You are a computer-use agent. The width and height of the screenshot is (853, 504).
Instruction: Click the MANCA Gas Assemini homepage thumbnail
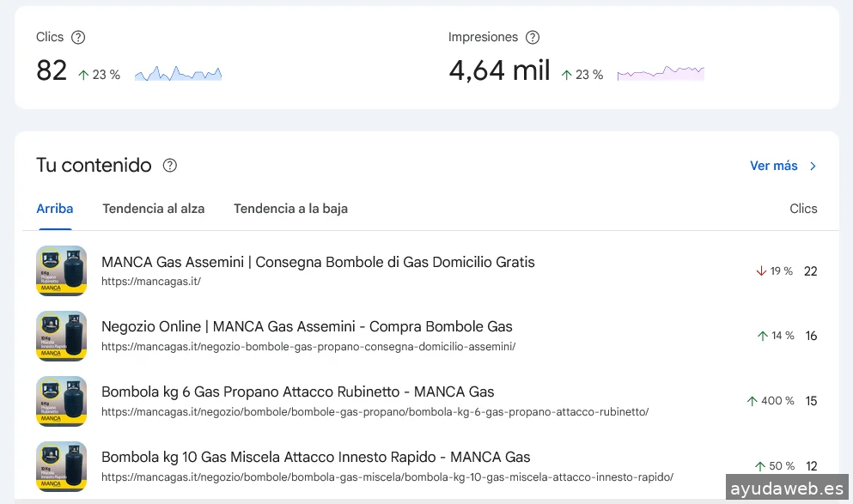point(62,271)
